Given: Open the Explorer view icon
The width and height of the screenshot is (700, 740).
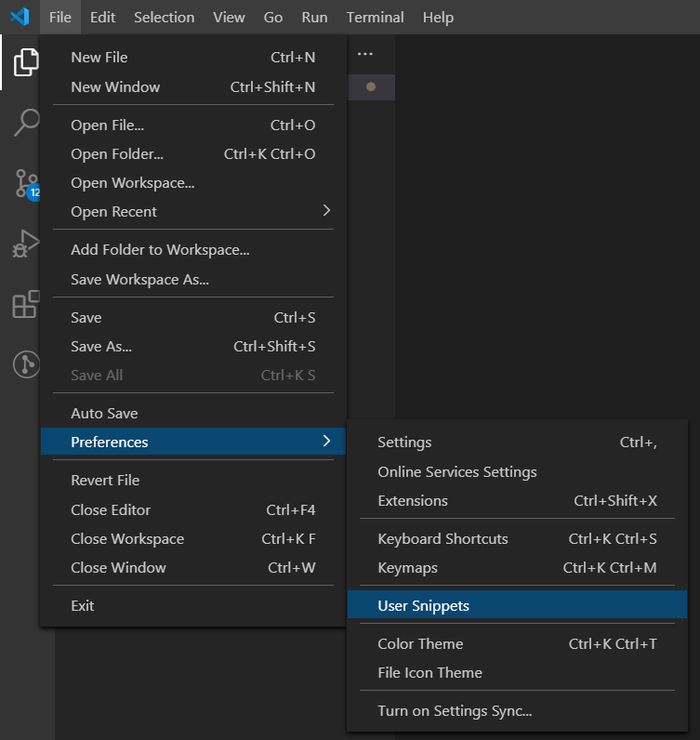Looking at the screenshot, I should [26, 62].
